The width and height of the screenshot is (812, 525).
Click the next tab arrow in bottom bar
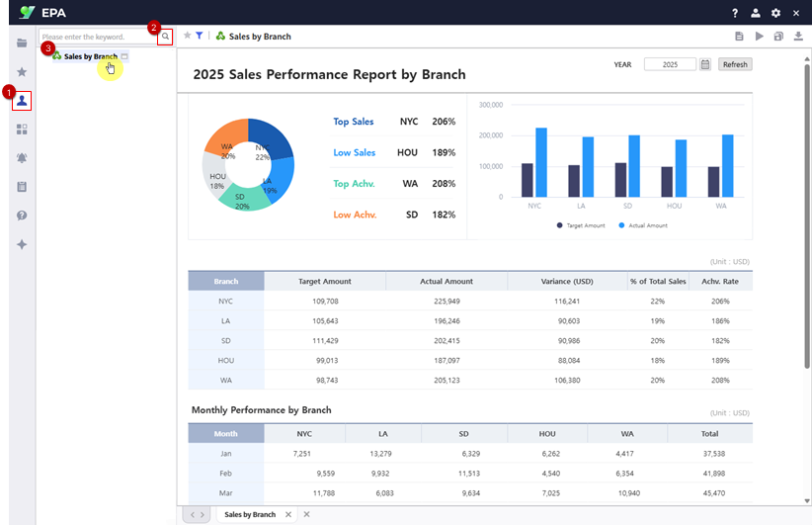coord(202,514)
